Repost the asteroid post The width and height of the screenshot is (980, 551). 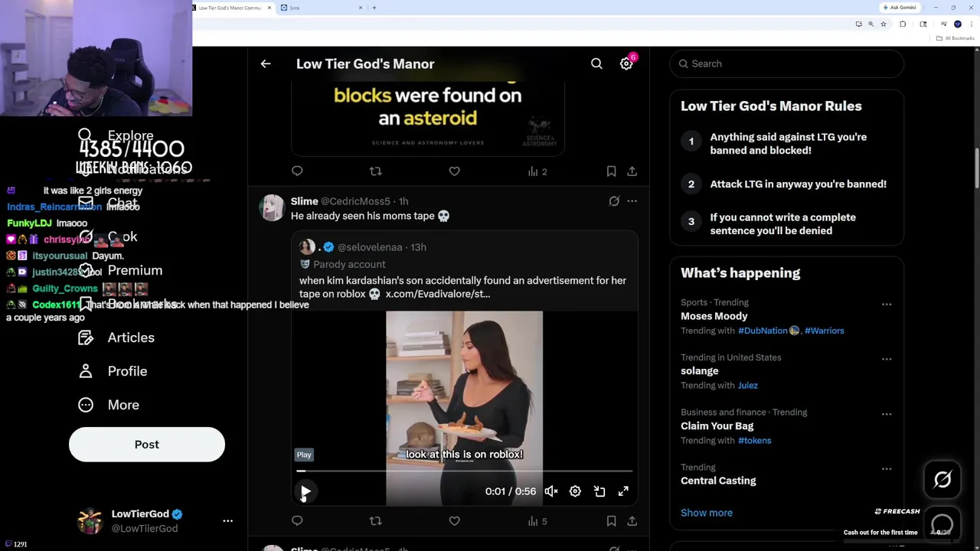click(375, 171)
